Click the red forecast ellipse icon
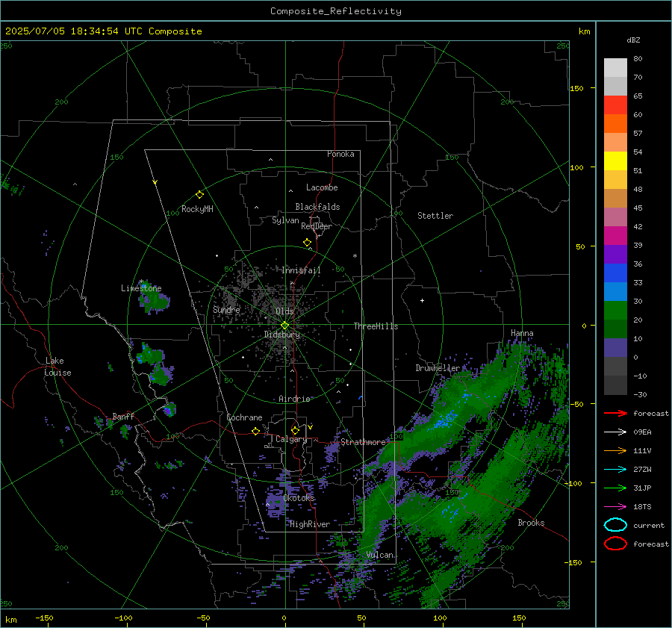672x628 pixels. [615, 544]
